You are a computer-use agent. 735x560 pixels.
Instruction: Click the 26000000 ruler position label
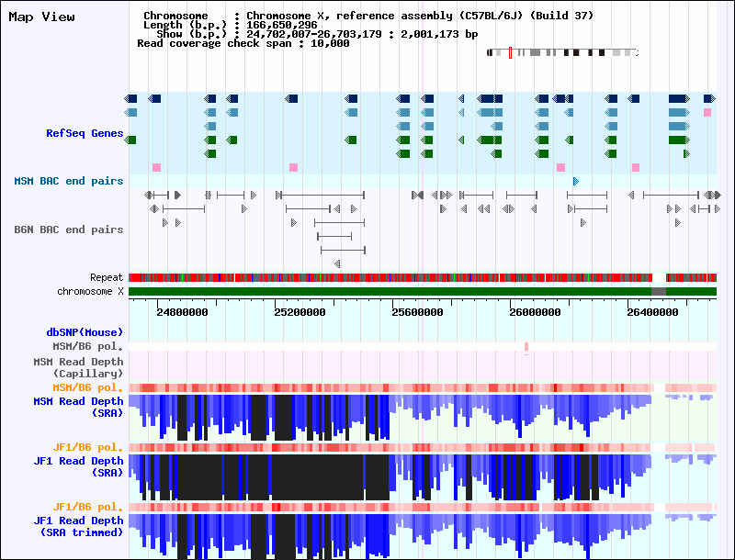(535, 312)
